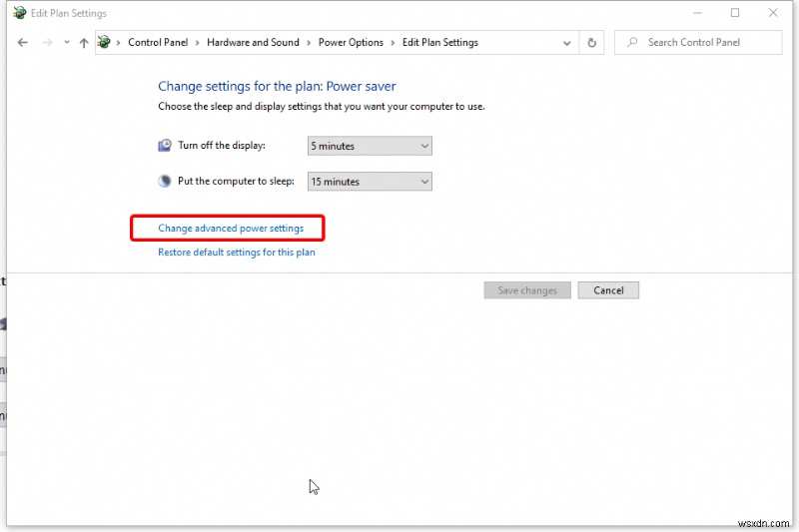Click Restore default settings for this plan
Image resolution: width=799 pixels, height=532 pixels.
click(237, 252)
